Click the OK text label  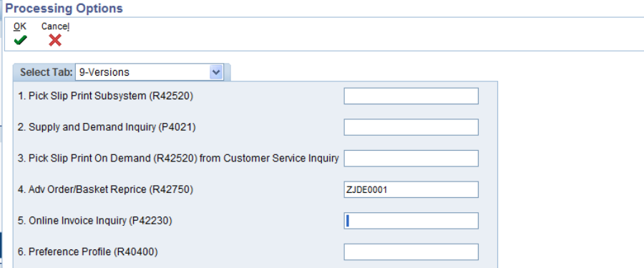20,26
